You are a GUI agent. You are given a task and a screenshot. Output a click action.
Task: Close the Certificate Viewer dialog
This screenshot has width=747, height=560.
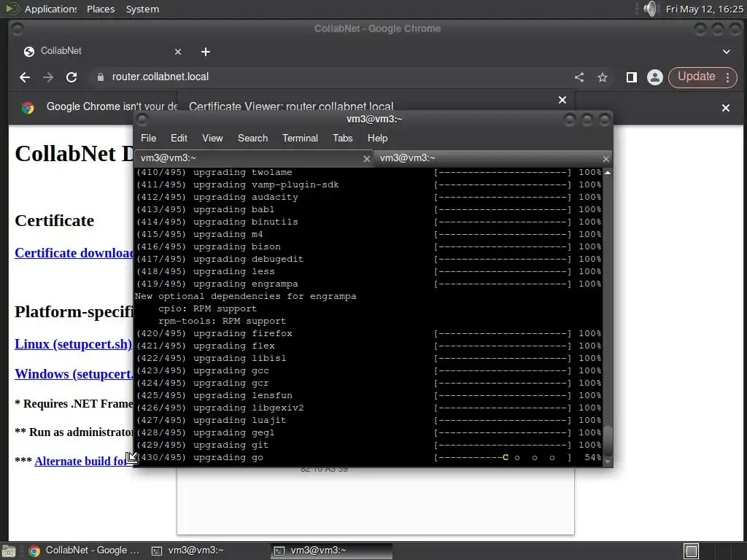(562, 100)
